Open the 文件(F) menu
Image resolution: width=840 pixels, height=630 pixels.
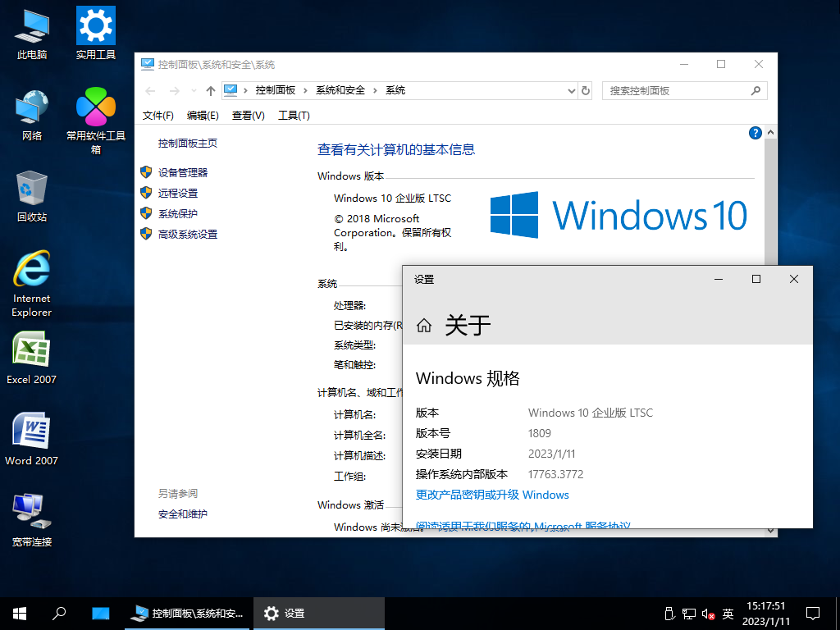click(x=158, y=116)
